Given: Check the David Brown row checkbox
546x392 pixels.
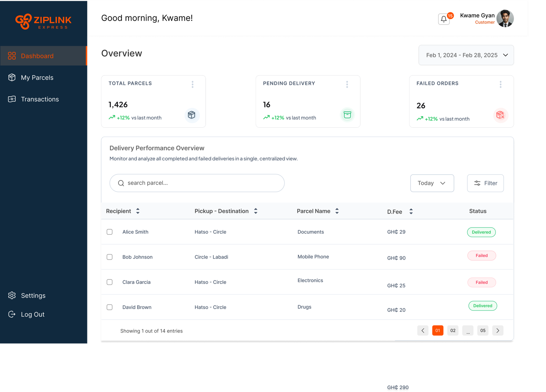Looking at the screenshot, I should click(110, 307).
